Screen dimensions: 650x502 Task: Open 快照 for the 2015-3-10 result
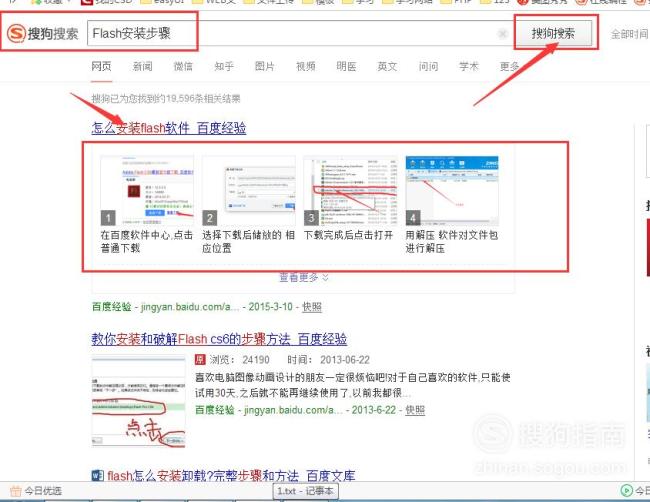[312, 307]
